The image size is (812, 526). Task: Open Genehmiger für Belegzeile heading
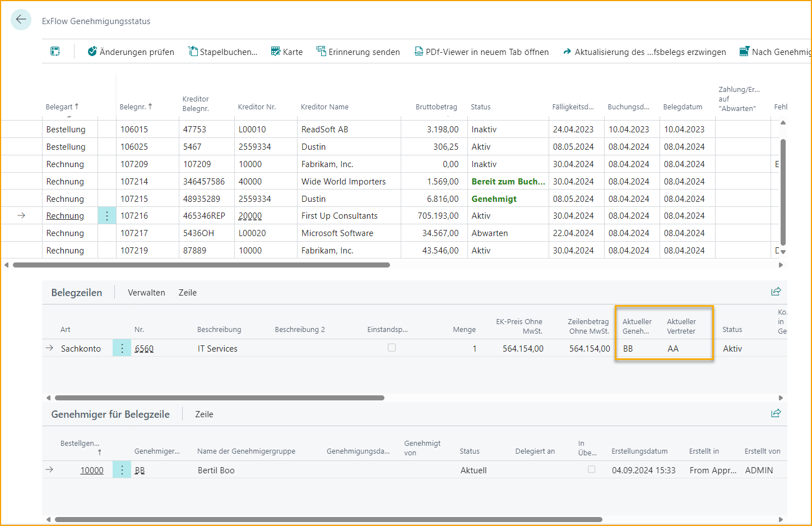coord(110,414)
